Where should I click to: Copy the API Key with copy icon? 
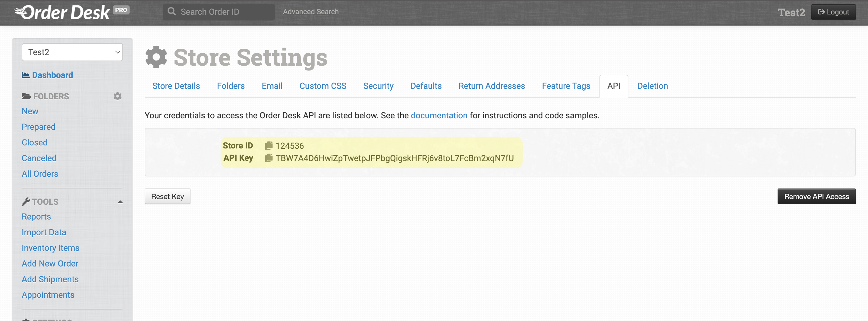click(269, 158)
